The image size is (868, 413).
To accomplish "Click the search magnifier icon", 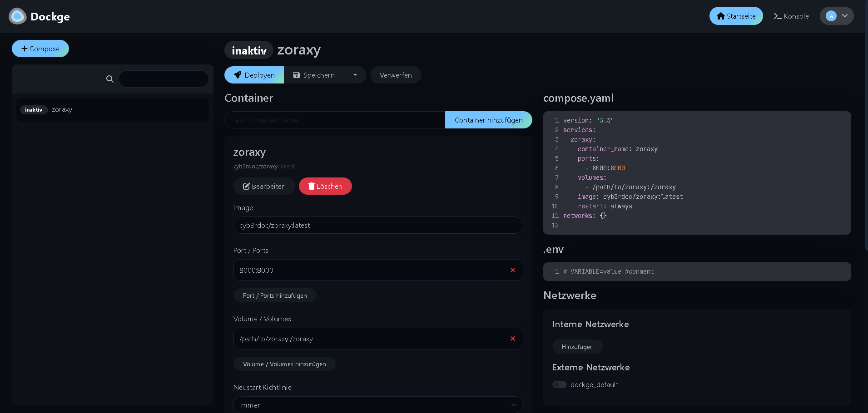I will [x=109, y=79].
